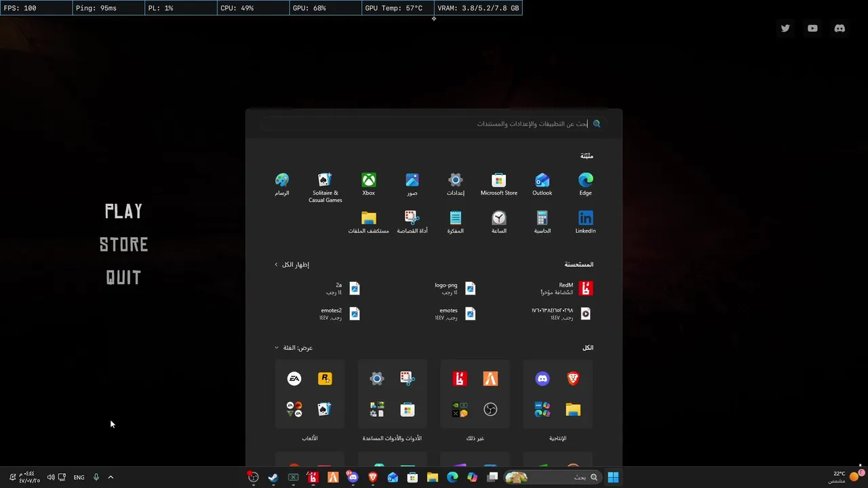868x488 pixels.
Task: Open the pinned إعدادات settings app
Action: coord(455,184)
